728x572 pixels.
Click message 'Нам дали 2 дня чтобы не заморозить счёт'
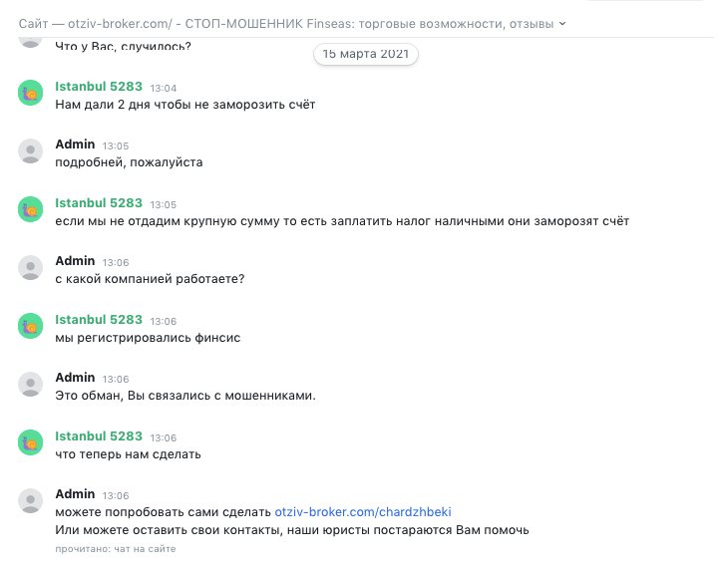click(184, 105)
